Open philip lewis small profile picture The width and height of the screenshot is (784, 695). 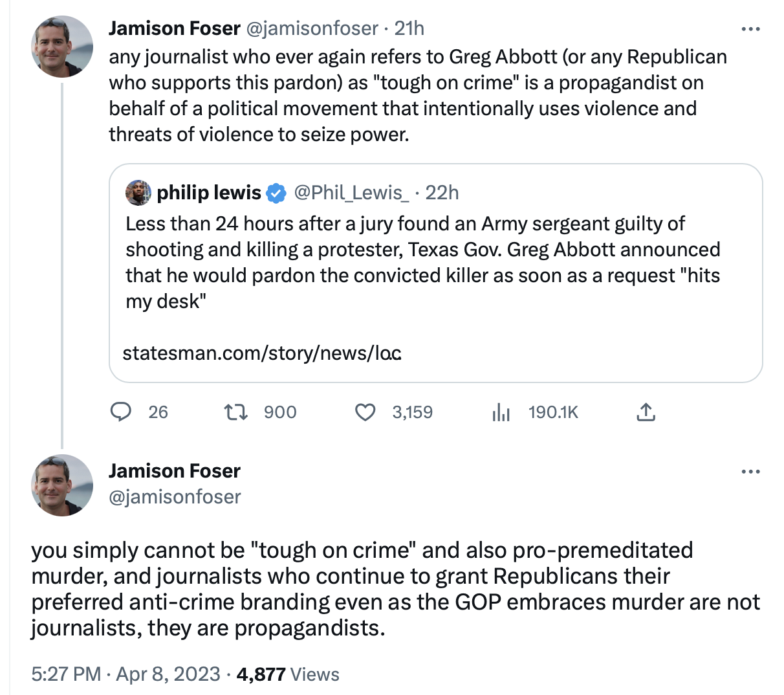[x=138, y=192]
